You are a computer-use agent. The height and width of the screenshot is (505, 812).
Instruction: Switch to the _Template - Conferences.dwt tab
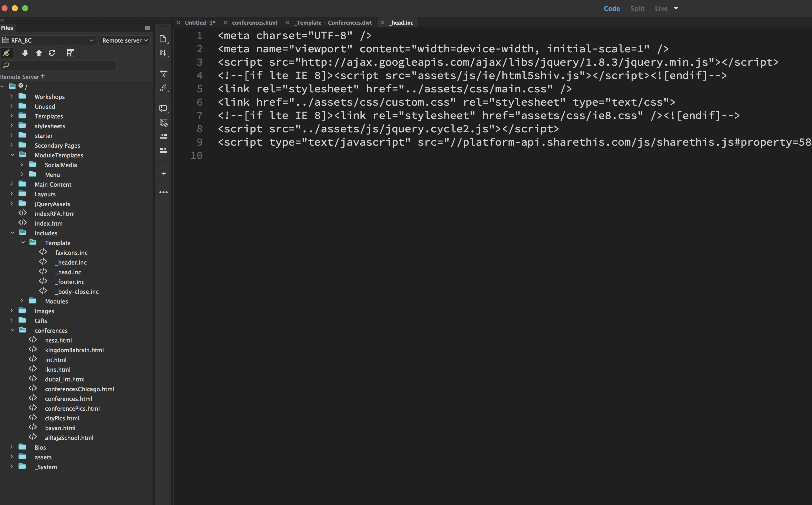click(333, 23)
